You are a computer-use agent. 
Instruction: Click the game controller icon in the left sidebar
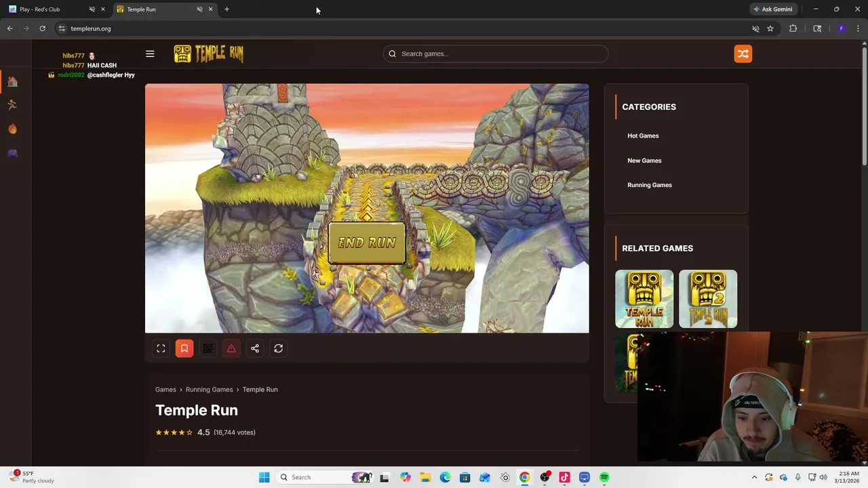[x=12, y=152]
